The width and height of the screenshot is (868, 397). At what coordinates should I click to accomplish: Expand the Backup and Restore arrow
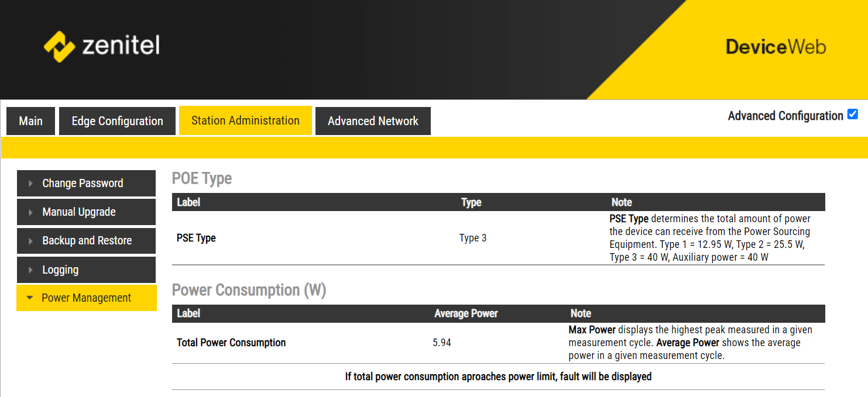(x=31, y=241)
